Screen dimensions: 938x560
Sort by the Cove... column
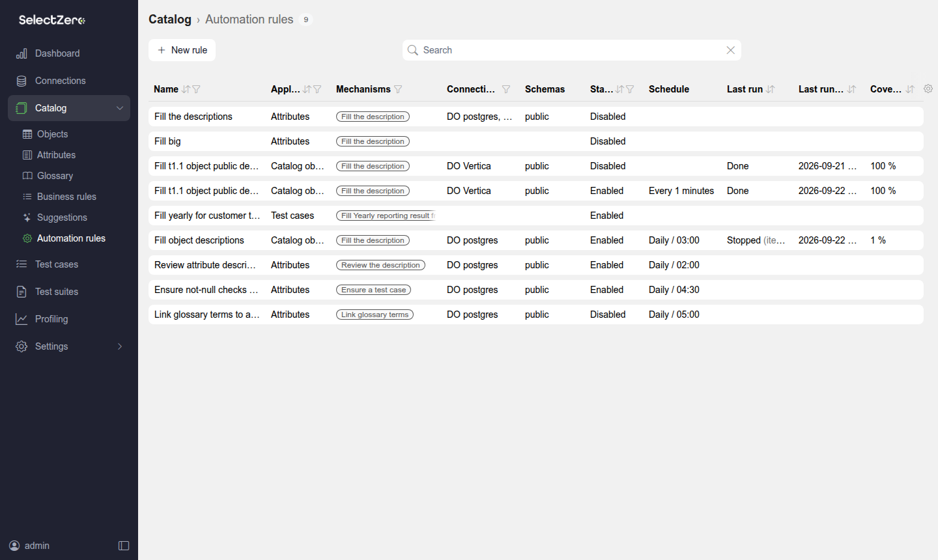point(910,89)
